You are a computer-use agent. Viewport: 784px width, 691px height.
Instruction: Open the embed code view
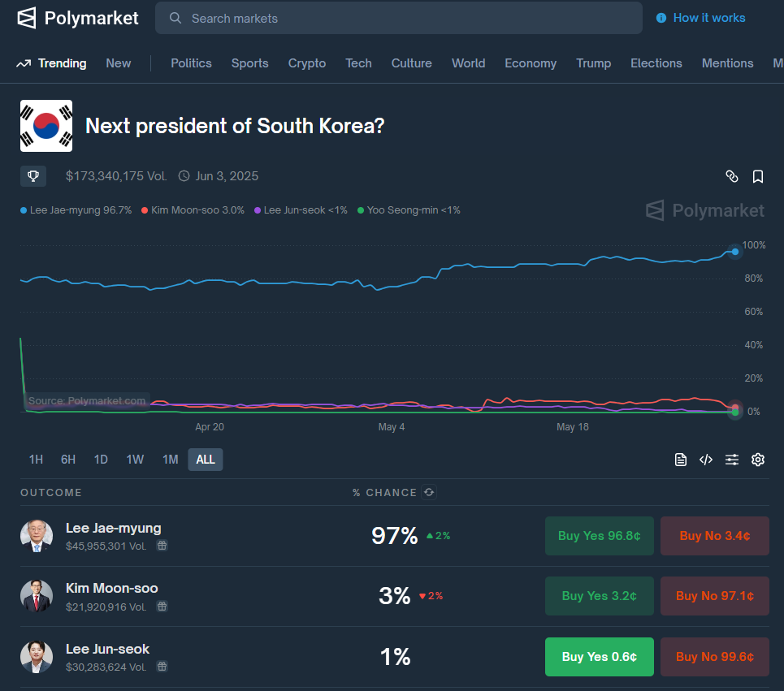click(x=705, y=459)
